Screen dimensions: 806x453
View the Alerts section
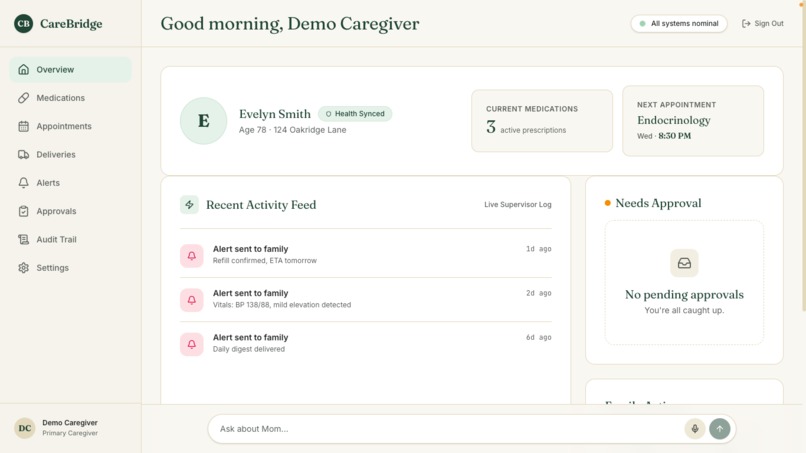pos(70,183)
